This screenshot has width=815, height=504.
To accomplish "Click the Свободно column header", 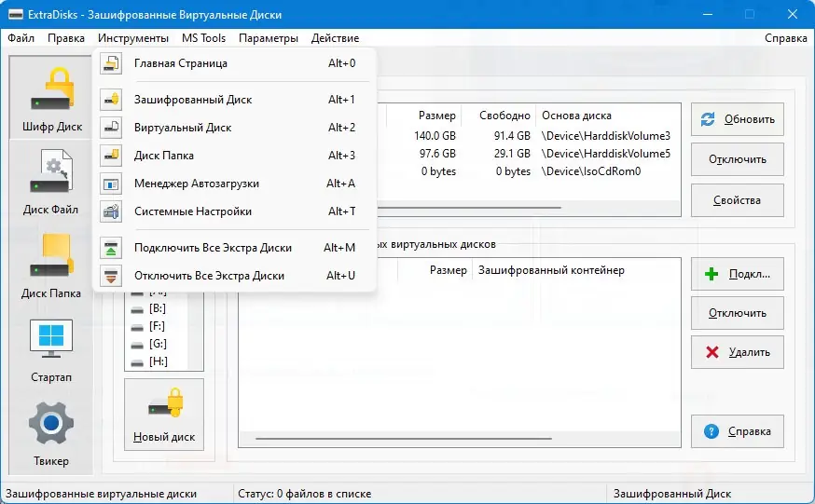I will (x=504, y=116).
